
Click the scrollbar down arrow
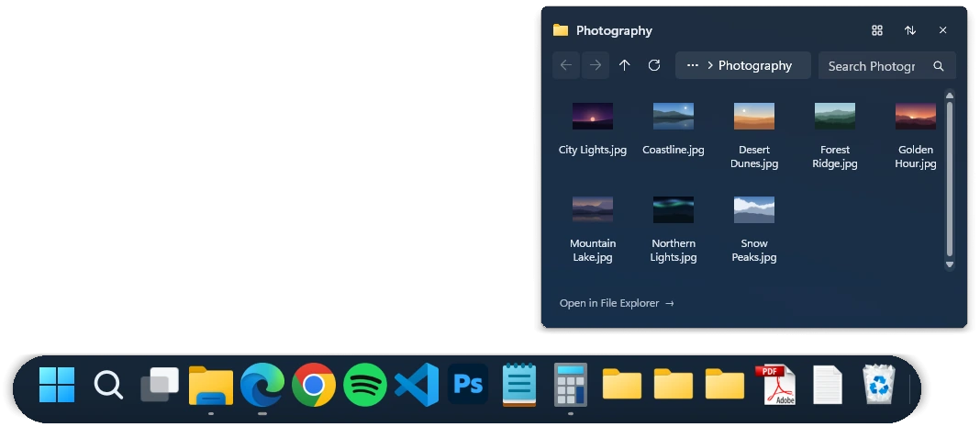coord(950,264)
